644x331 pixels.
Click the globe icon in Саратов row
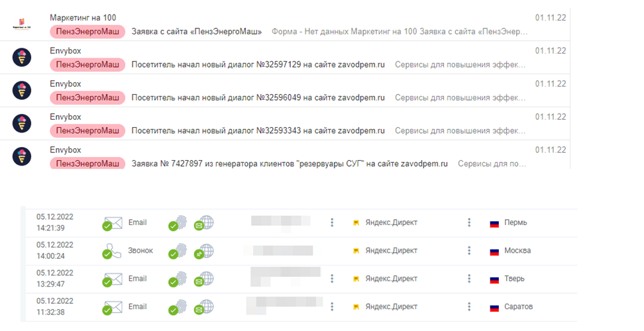(x=205, y=307)
